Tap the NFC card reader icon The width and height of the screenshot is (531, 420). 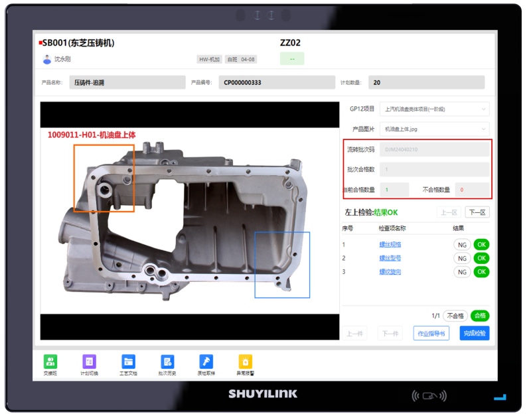(x=427, y=396)
